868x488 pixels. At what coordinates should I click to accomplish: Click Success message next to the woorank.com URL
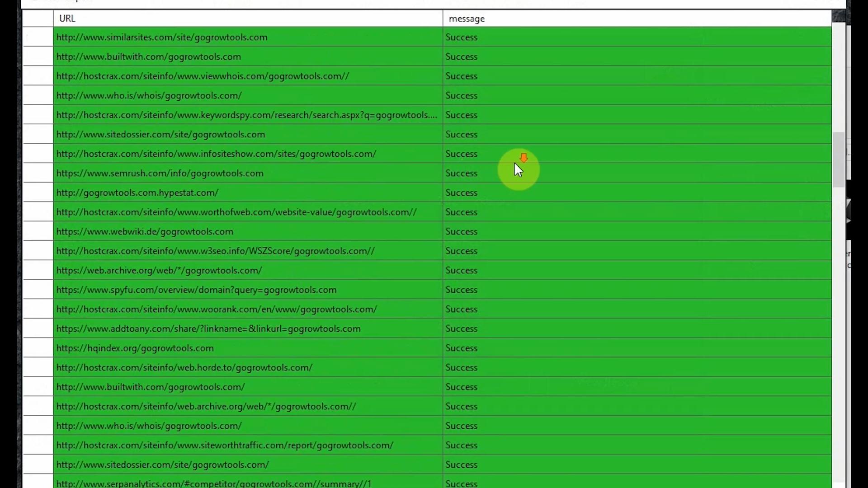pos(461,310)
